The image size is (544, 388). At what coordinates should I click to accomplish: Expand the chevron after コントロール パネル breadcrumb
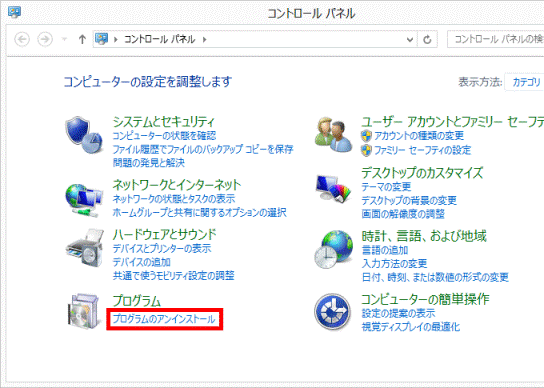point(205,40)
